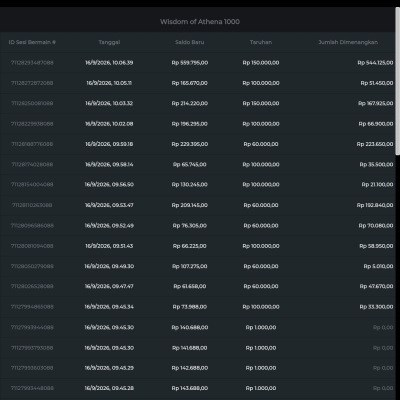Click winnings amount Rp 21.100,00
The image size is (400, 400).
[377, 184]
